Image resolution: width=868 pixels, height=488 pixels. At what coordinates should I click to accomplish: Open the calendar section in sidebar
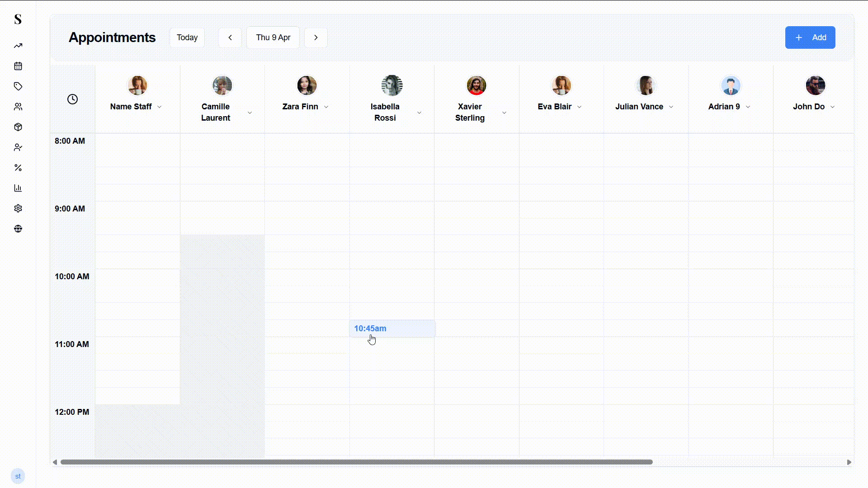click(x=18, y=66)
